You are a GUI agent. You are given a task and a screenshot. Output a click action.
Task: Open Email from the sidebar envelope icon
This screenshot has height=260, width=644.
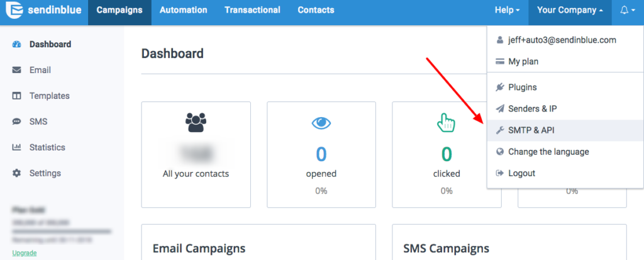coord(16,71)
